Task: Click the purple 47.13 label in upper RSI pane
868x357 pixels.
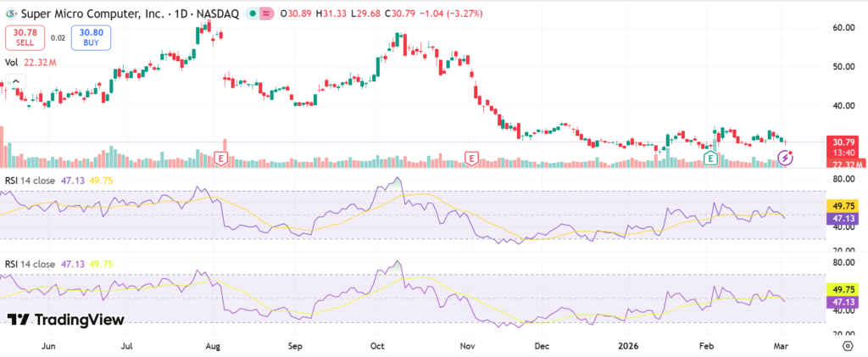Action: pyautogui.click(x=843, y=218)
